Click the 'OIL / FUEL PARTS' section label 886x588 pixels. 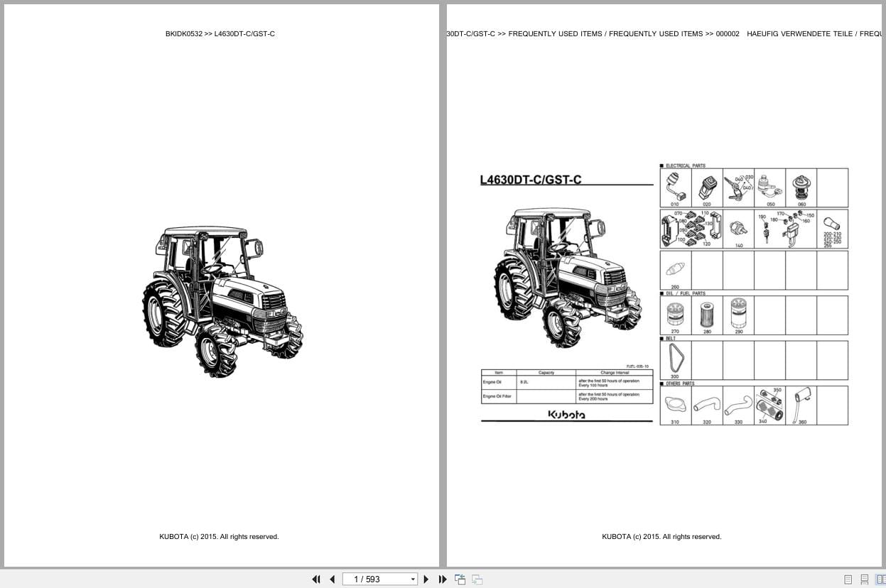[686, 293]
